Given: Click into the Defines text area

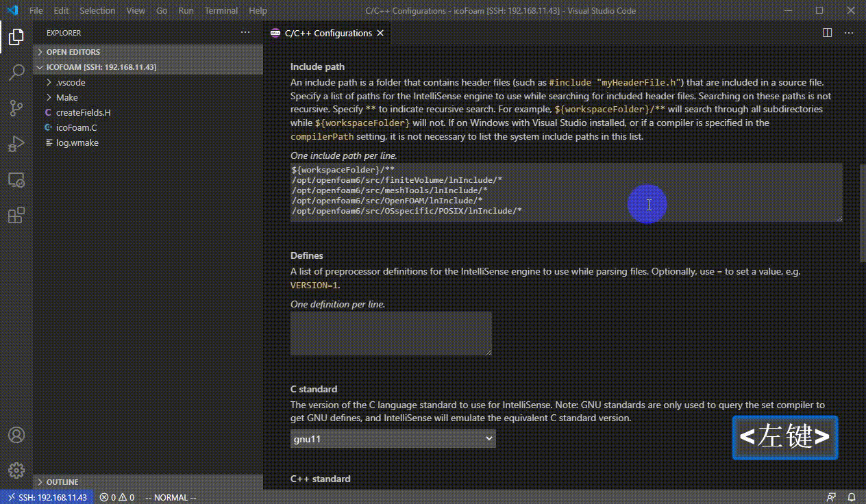Looking at the screenshot, I should [391, 333].
